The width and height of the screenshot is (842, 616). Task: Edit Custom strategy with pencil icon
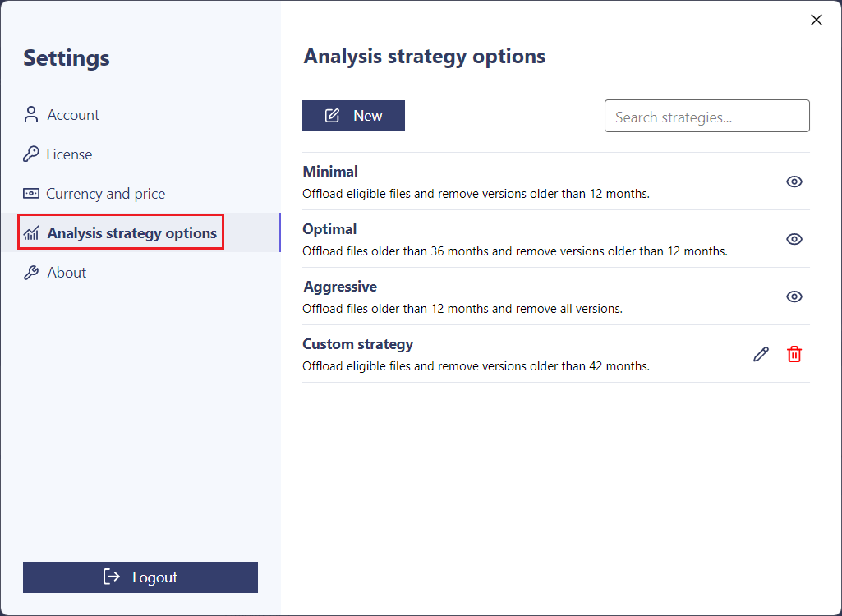761,354
